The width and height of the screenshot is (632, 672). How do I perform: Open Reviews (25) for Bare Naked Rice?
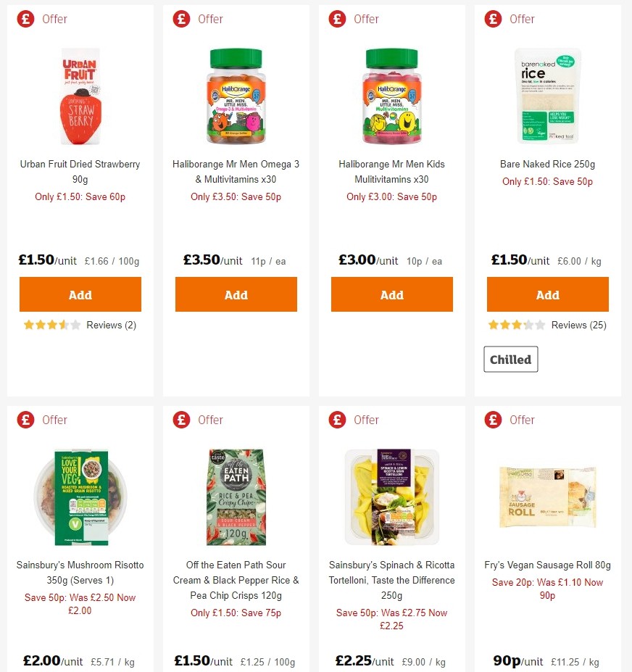pos(578,325)
